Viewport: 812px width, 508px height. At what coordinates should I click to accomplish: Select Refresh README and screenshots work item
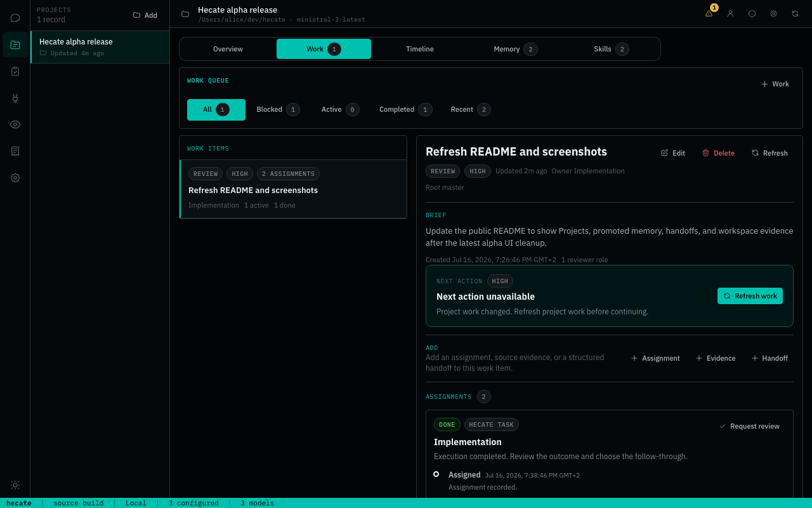[293, 189]
